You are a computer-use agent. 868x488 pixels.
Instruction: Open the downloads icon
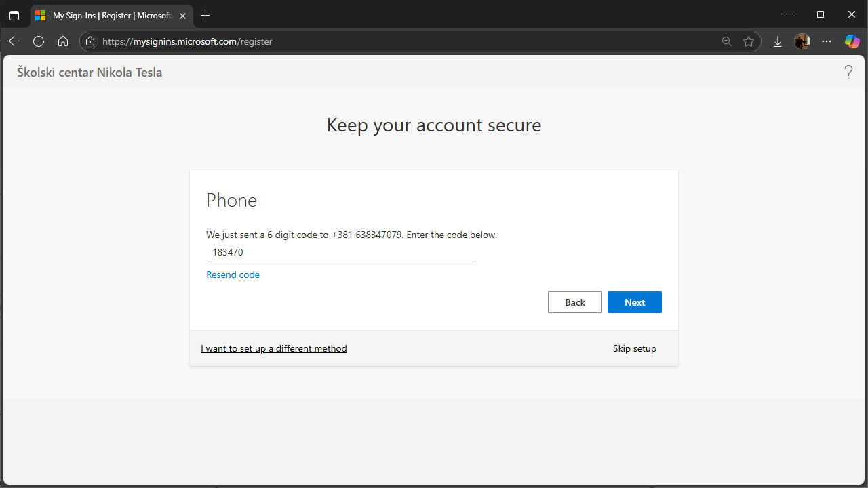tap(778, 41)
